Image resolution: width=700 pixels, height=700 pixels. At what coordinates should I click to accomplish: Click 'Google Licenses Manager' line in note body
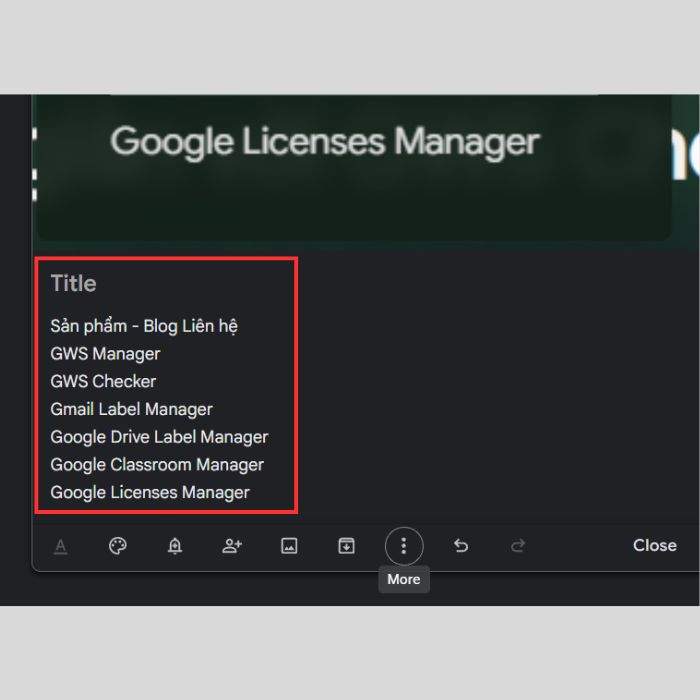click(150, 492)
